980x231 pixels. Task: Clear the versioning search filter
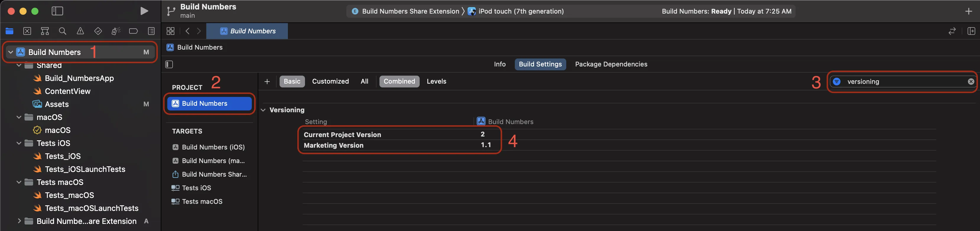(x=971, y=82)
